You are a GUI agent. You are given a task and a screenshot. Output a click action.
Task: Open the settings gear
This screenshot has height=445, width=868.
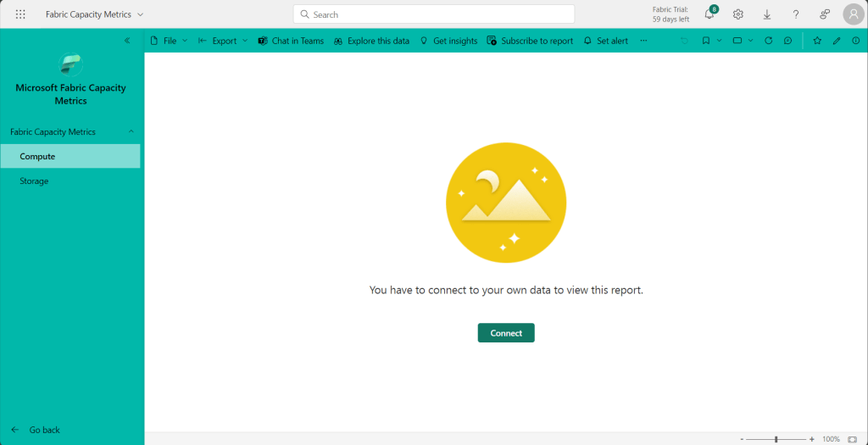point(738,14)
